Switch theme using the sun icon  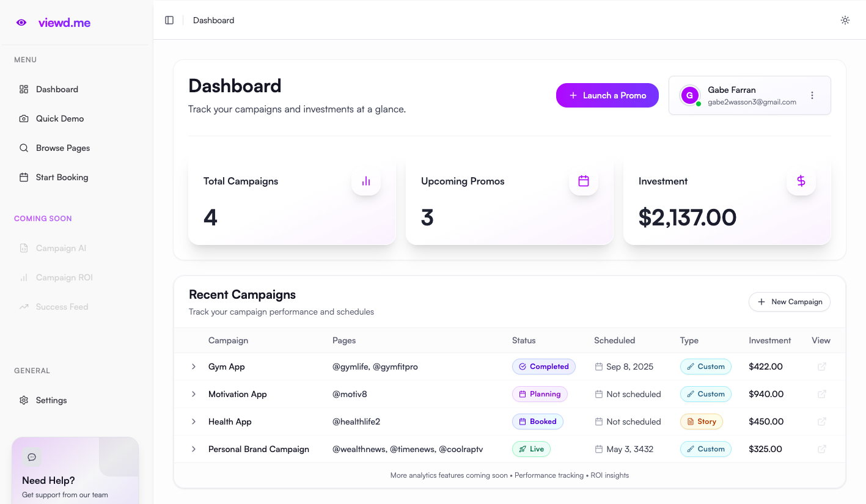pos(845,20)
